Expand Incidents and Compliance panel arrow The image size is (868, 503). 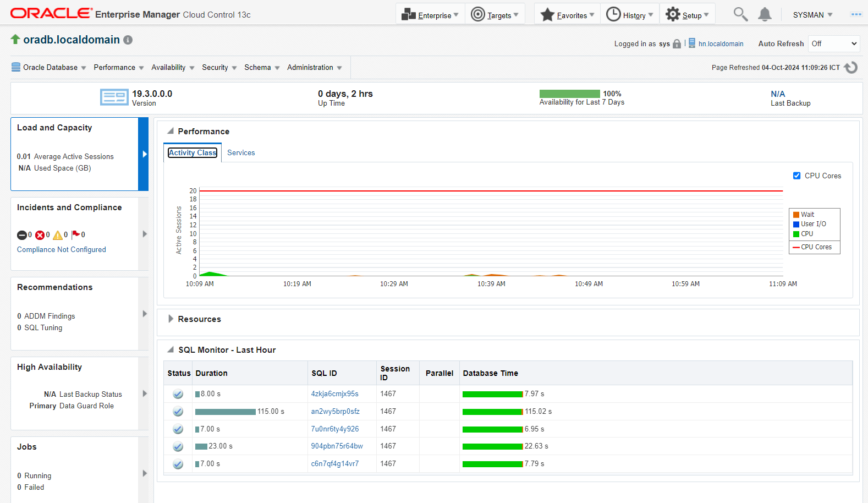(145, 234)
